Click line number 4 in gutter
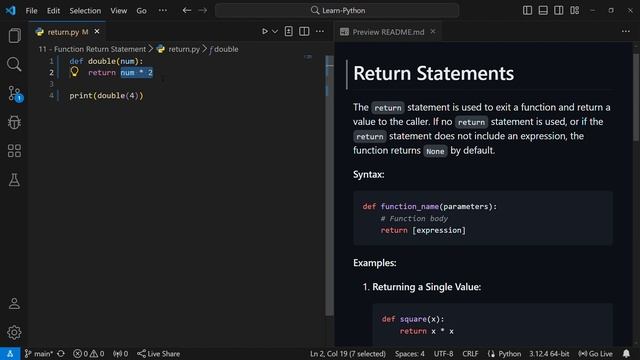Image resolution: width=640 pixels, height=360 pixels. (51, 96)
